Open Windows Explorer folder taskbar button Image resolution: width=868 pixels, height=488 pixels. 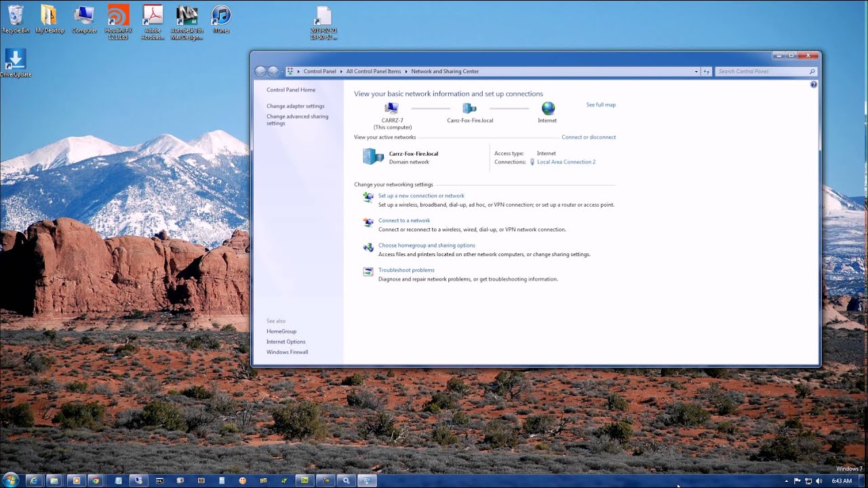click(x=54, y=481)
